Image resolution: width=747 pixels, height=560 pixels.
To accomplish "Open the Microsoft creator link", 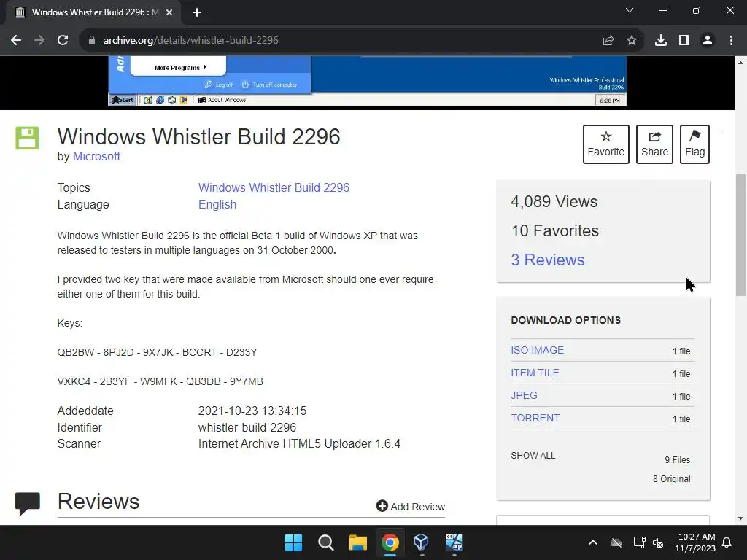I will [96, 156].
